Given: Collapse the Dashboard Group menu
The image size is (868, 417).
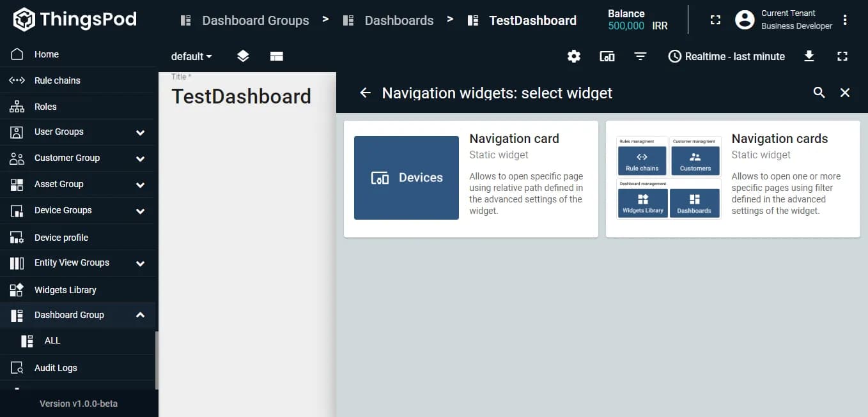Looking at the screenshot, I should tap(140, 315).
